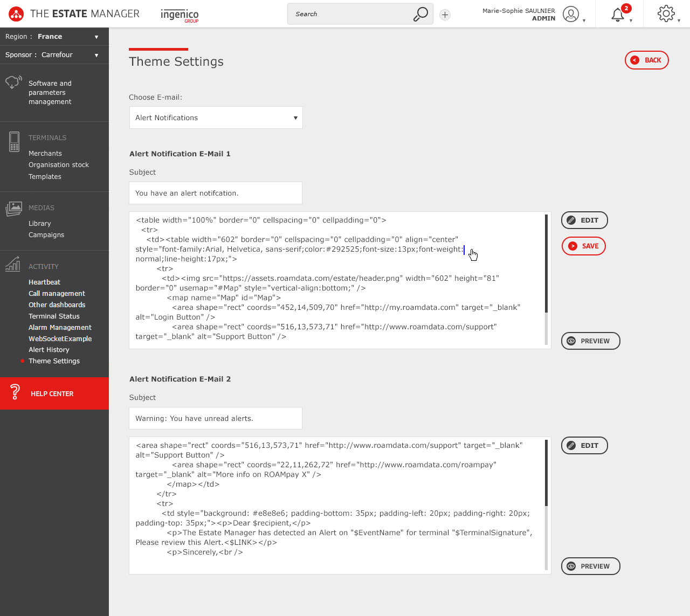Image resolution: width=690 pixels, height=616 pixels.
Task: Open Alarm Management
Action: pos(60,328)
